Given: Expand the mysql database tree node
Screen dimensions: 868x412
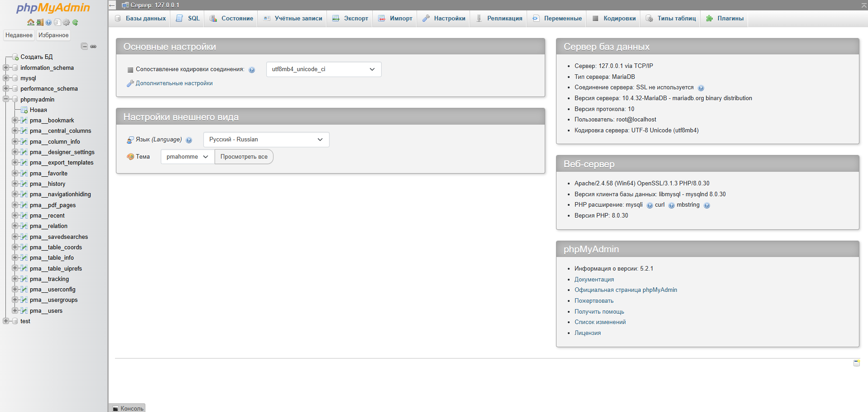Looking at the screenshot, I should pyautogui.click(x=6, y=78).
